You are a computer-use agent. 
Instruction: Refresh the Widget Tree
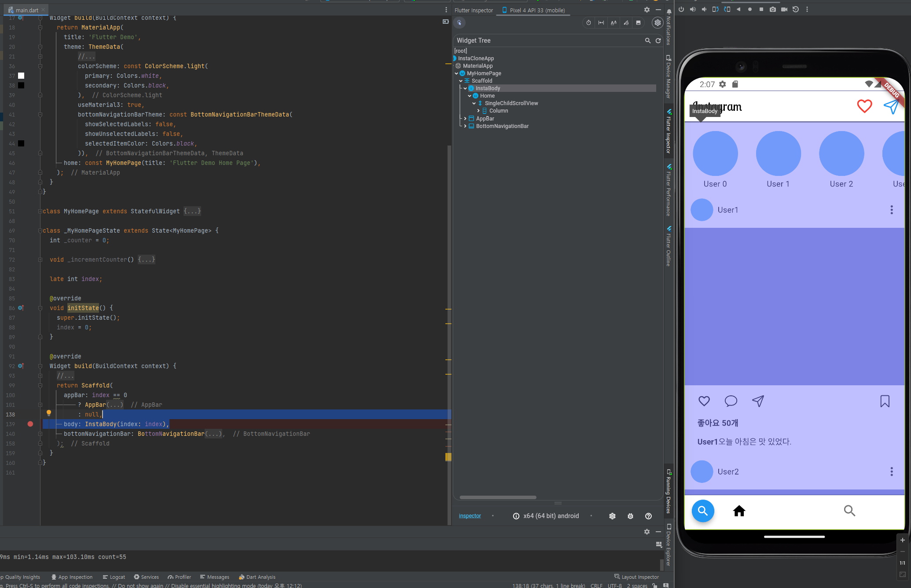pyautogui.click(x=658, y=40)
